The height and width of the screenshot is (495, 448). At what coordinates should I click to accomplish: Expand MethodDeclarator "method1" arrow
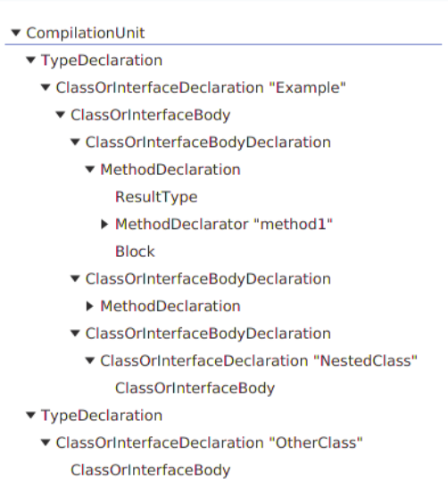tap(104, 224)
